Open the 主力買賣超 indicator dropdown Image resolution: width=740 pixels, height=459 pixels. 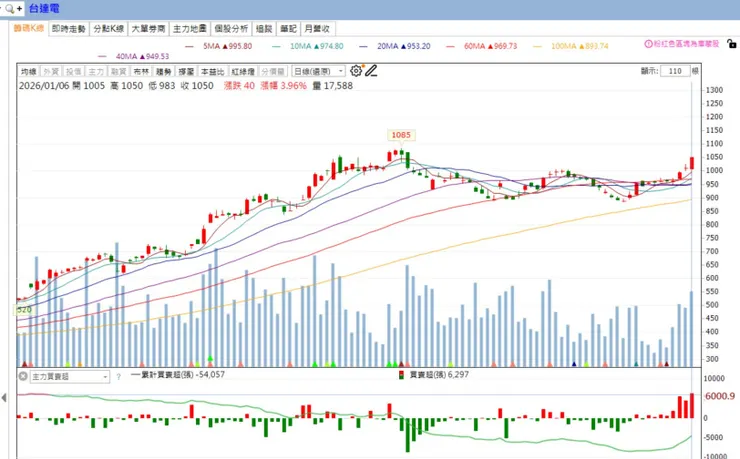pyautogui.click(x=70, y=376)
